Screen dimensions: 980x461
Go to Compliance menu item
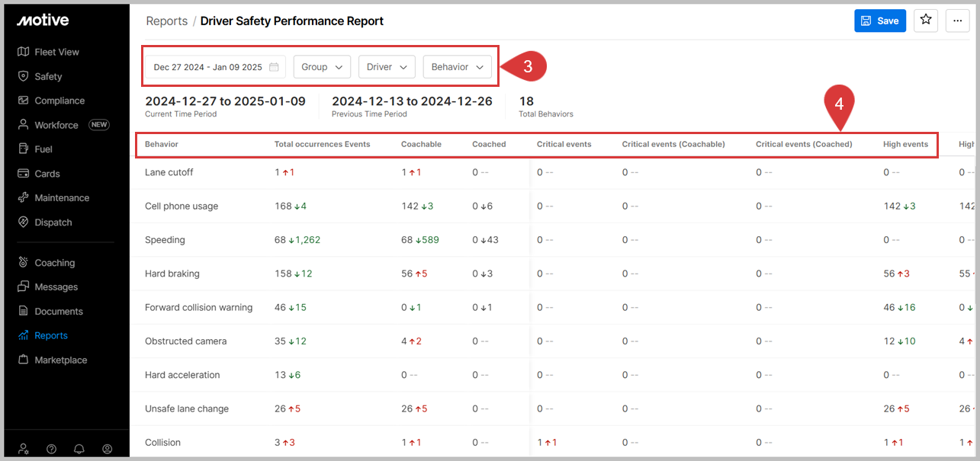coord(59,101)
